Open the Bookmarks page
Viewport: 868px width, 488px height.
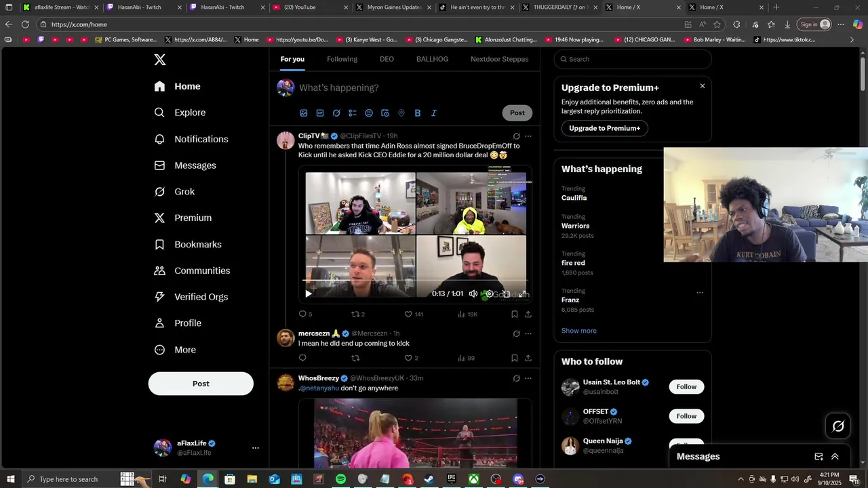tap(188, 245)
